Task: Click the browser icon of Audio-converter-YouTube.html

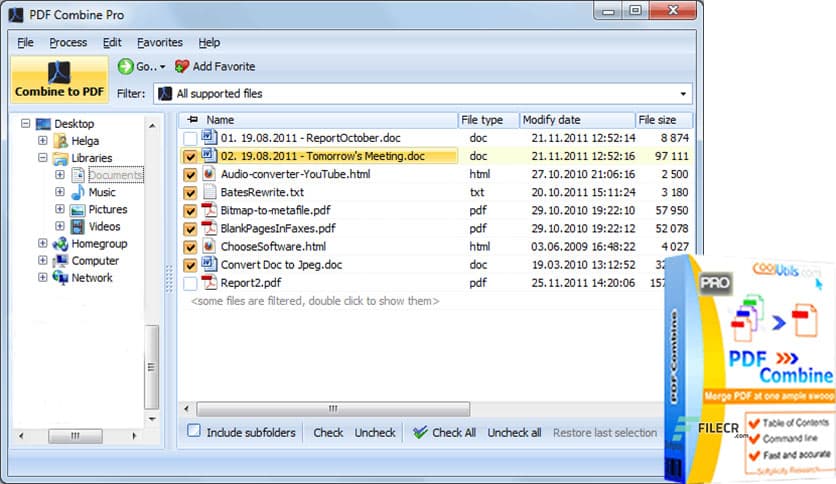Action: tap(209, 174)
